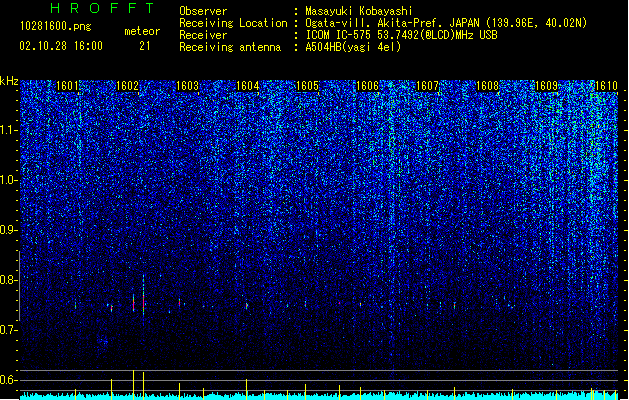Click the Observer label

pos(203,11)
